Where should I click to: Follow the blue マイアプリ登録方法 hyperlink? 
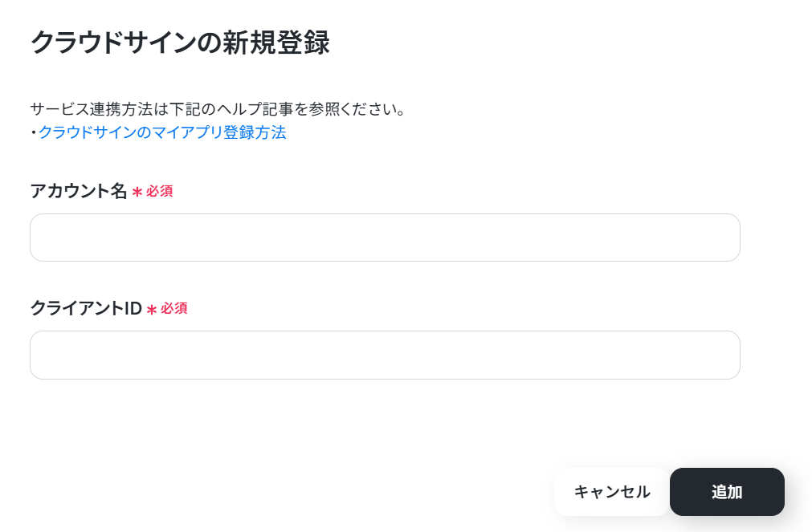162,132
